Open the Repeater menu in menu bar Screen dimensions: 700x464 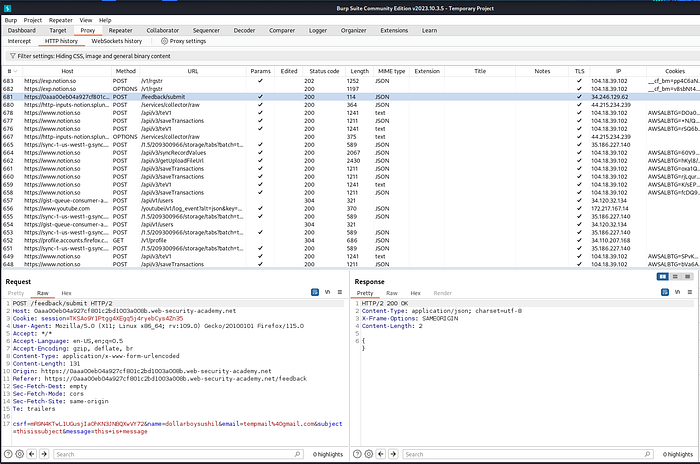tap(61, 20)
